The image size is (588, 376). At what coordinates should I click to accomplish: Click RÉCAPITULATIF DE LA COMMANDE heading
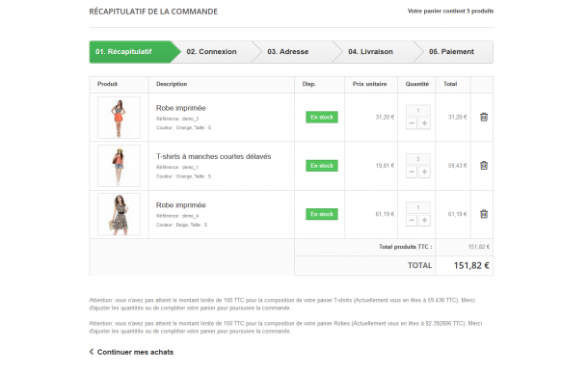point(153,12)
